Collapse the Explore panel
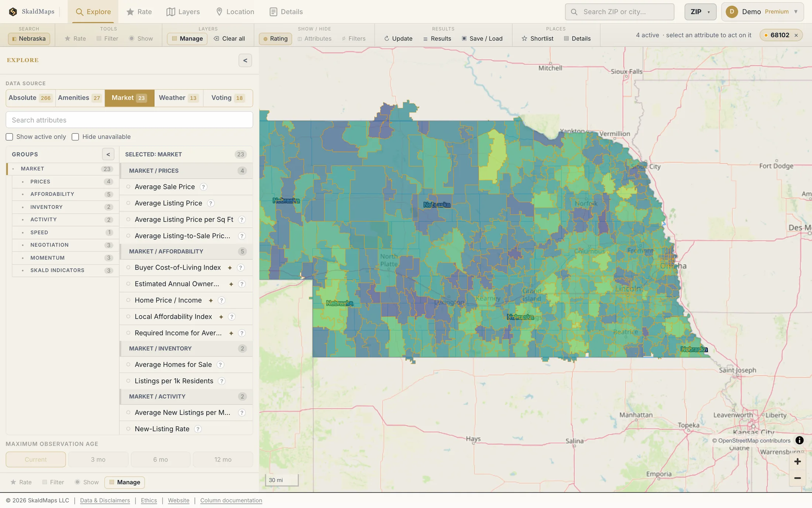 click(x=245, y=61)
